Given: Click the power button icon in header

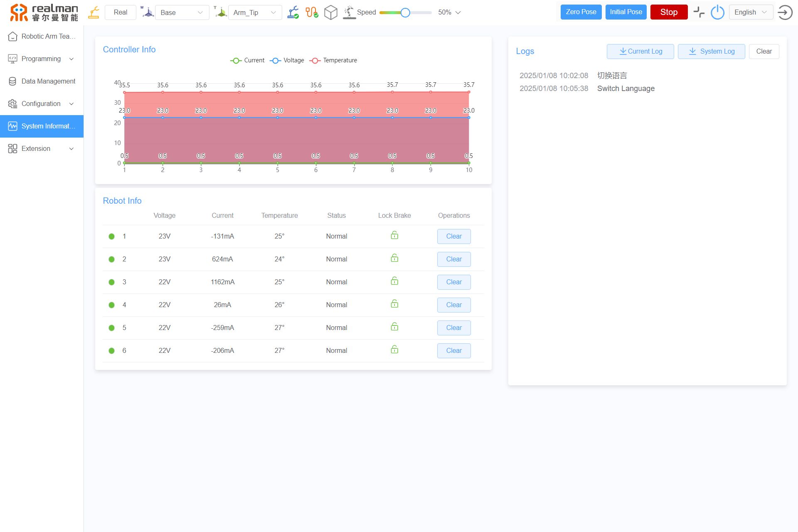Looking at the screenshot, I should [717, 12].
